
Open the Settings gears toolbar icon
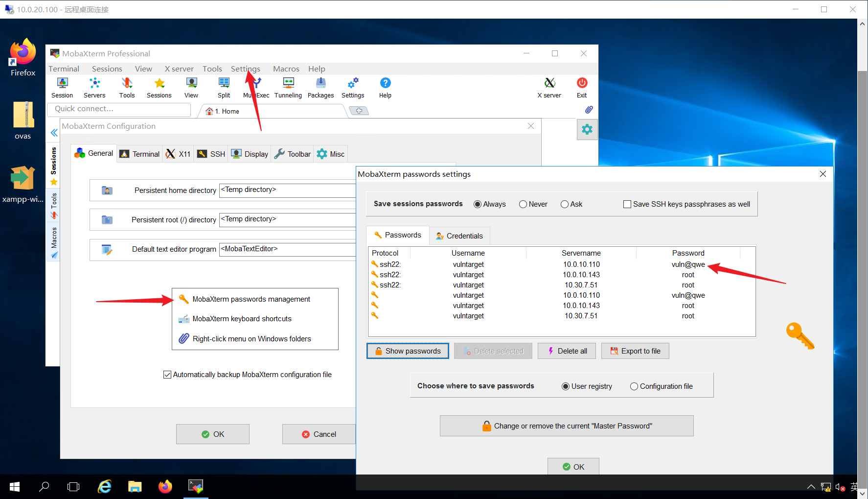coord(353,88)
